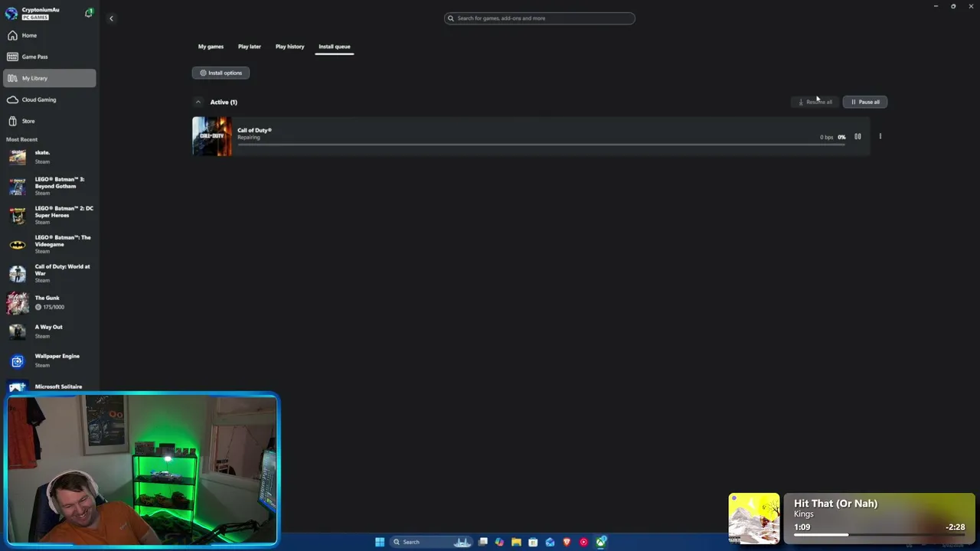The width and height of the screenshot is (980, 551).
Task: Open the notifications bell
Action: click(89, 13)
